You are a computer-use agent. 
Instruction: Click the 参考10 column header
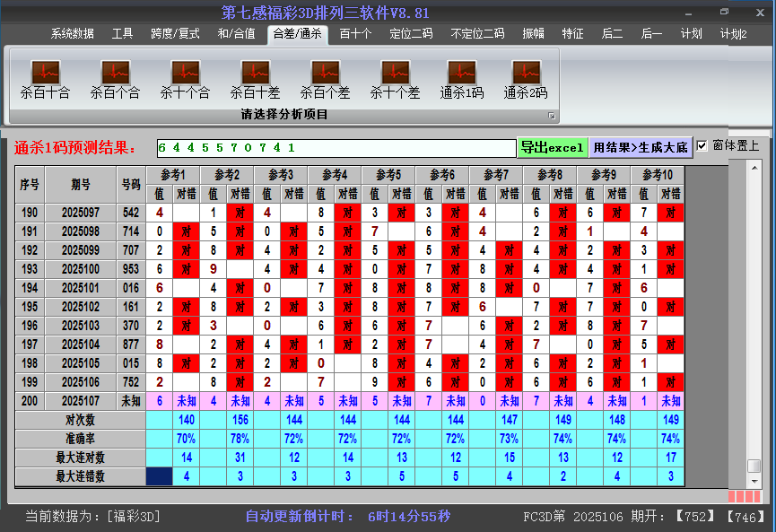[658, 175]
